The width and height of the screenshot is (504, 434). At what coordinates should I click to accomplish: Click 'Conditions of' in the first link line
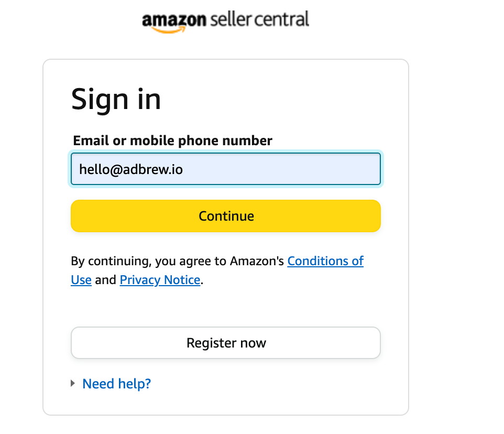(325, 261)
